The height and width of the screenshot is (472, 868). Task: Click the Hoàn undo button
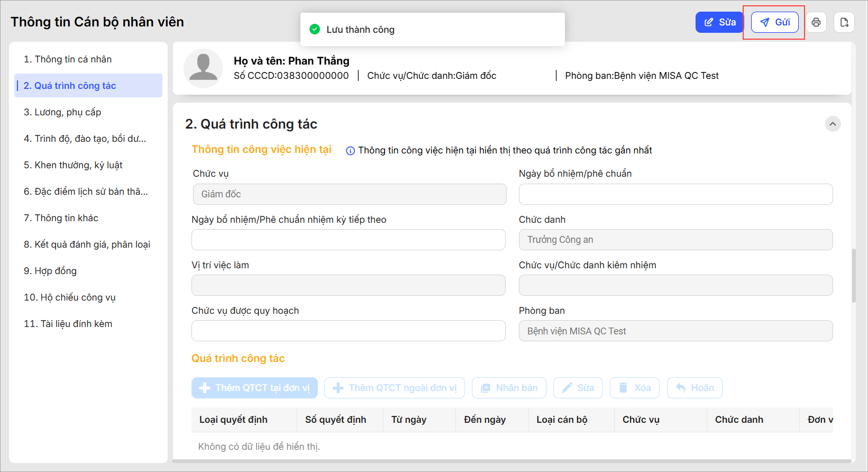click(695, 388)
